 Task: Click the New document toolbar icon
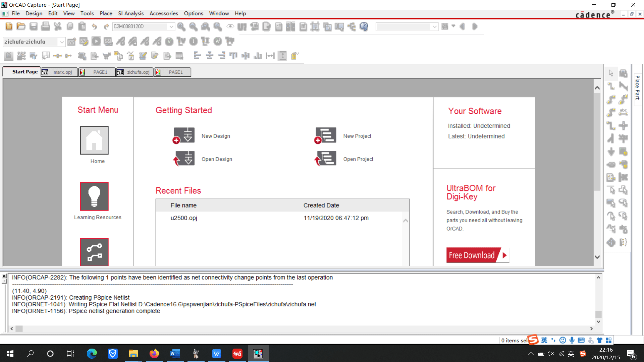click(9, 26)
